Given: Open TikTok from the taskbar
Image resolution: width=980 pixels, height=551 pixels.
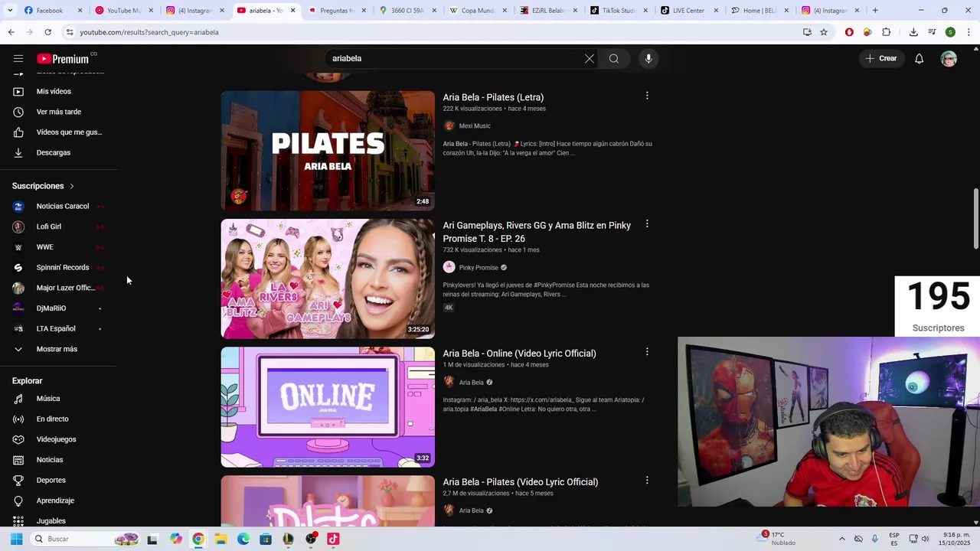Looking at the screenshot, I should pyautogui.click(x=333, y=539).
